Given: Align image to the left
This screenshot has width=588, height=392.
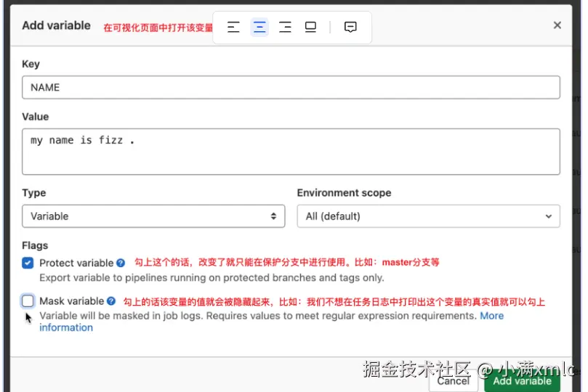Looking at the screenshot, I should (x=233, y=27).
